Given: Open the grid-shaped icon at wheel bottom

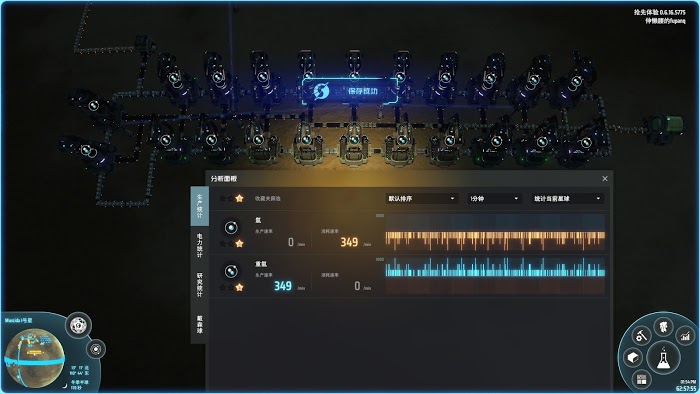Looking at the screenshot, I should pyautogui.click(x=642, y=379).
